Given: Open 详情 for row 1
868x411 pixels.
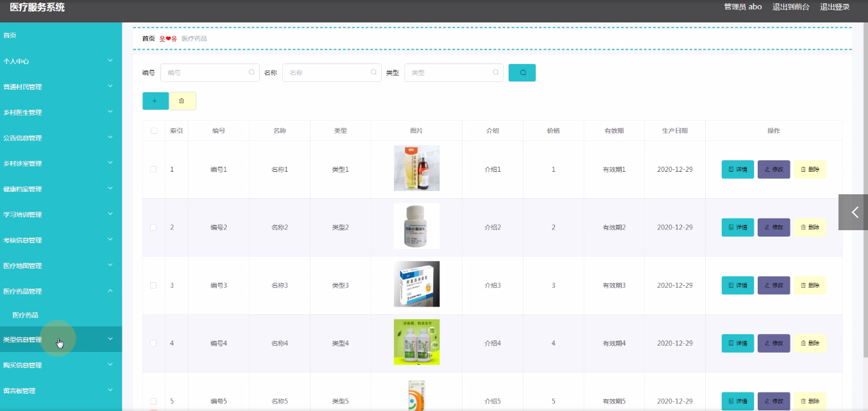Looking at the screenshot, I should [737, 169].
